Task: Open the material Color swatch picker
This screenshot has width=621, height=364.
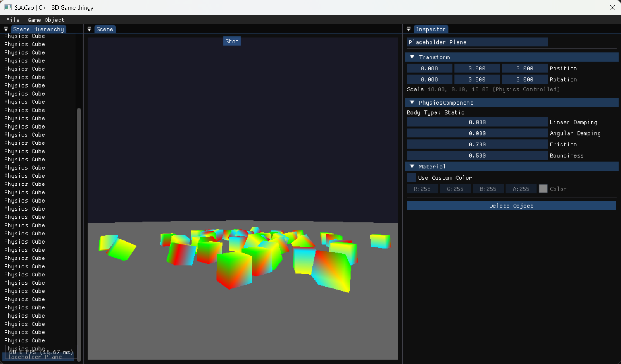Action: click(x=543, y=189)
